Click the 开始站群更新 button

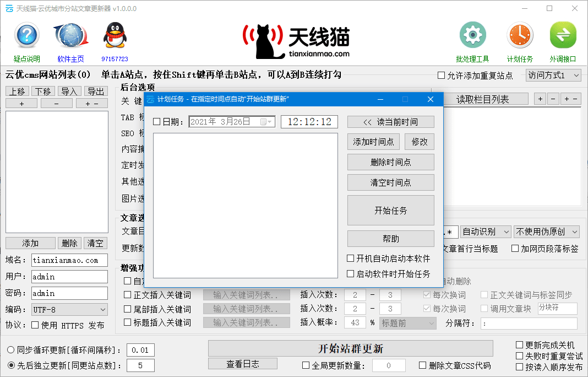click(351, 348)
